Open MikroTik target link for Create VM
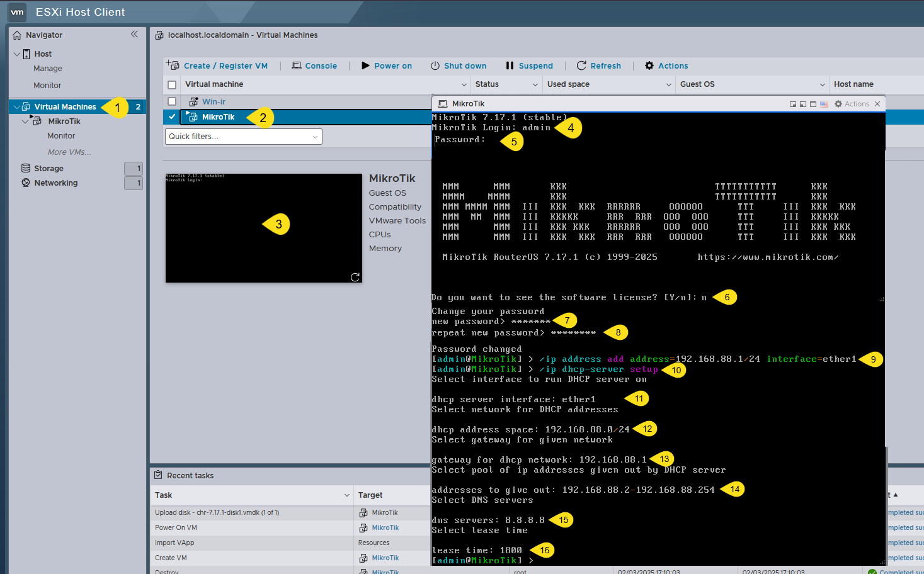This screenshot has width=924, height=574. point(385,558)
